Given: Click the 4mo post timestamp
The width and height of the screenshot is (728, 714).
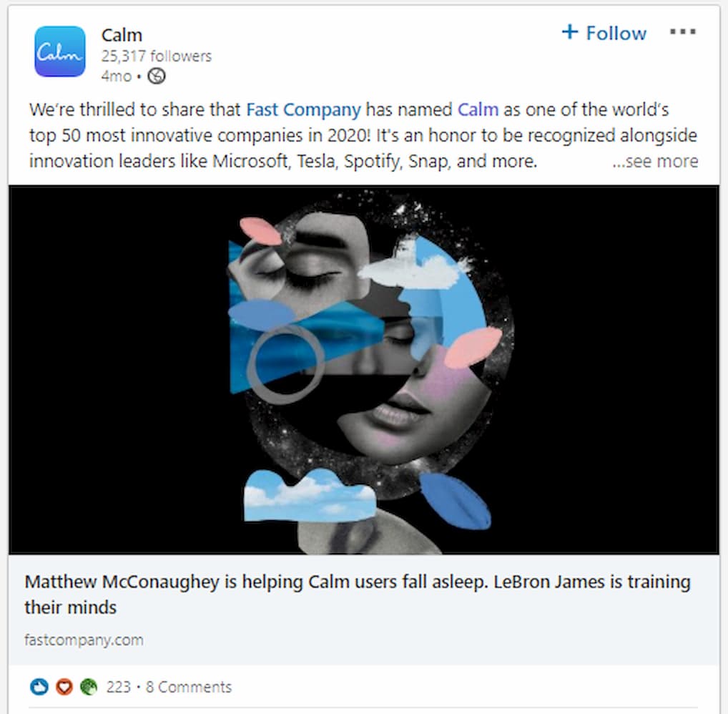Looking at the screenshot, I should click(117, 76).
